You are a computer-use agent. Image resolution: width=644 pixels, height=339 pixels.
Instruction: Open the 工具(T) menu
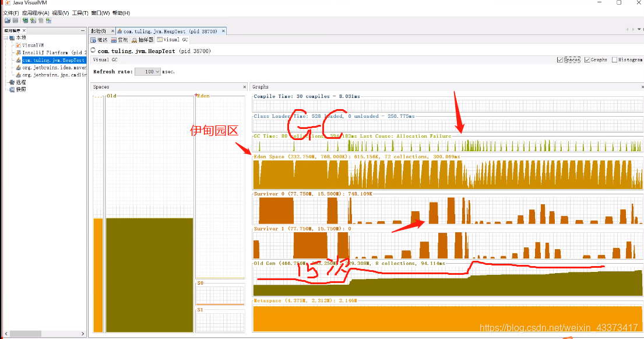[80, 13]
